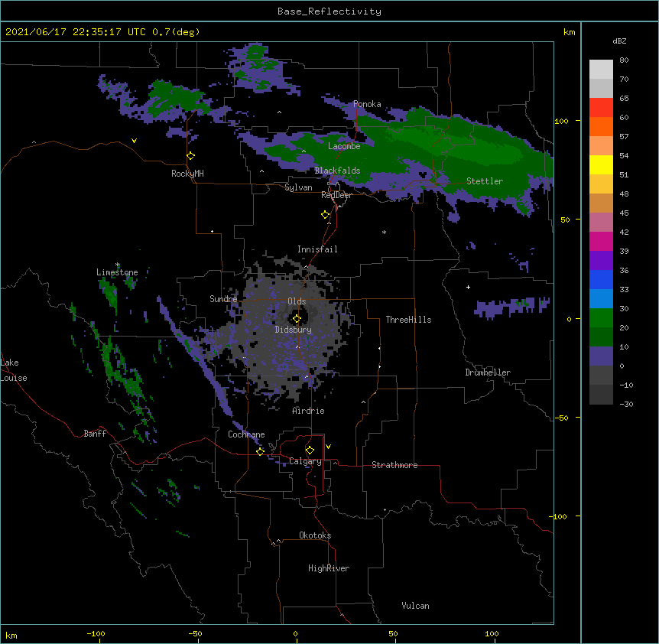
Task: Click the magenta 42 dBZ legend swatch
Action: 601,241
